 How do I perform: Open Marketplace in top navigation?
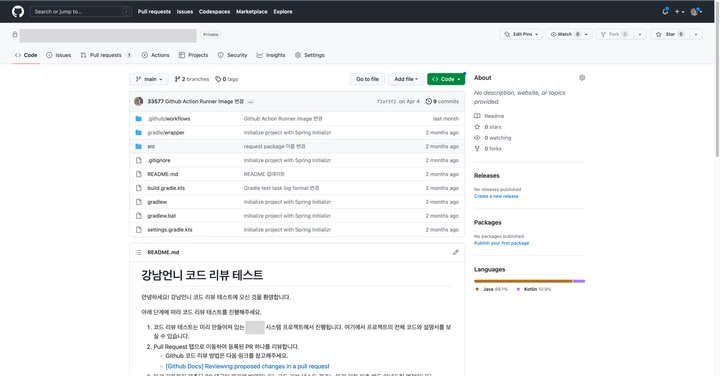click(252, 11)
